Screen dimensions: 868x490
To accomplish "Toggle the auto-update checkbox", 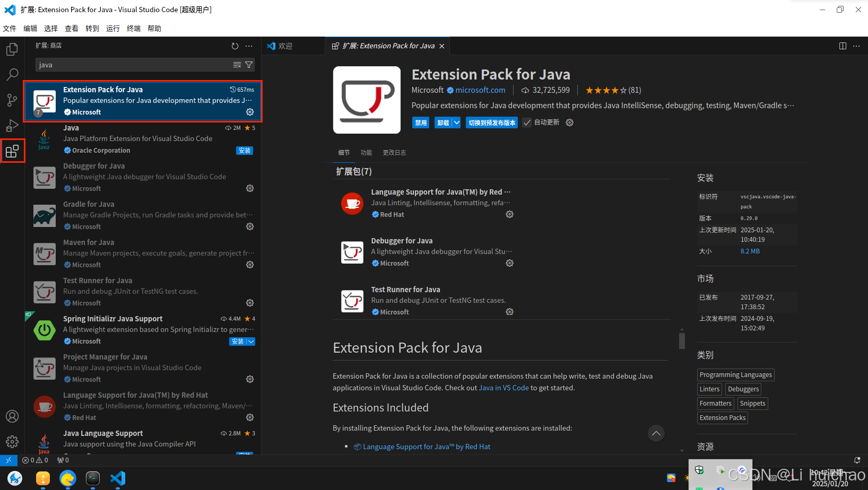I will coord(527,122).
